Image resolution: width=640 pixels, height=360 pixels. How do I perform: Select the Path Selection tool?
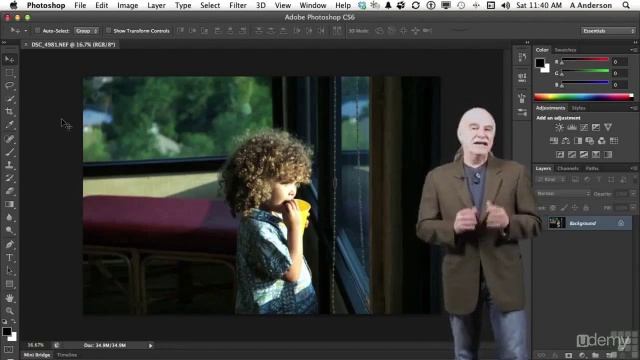point(9,271)
